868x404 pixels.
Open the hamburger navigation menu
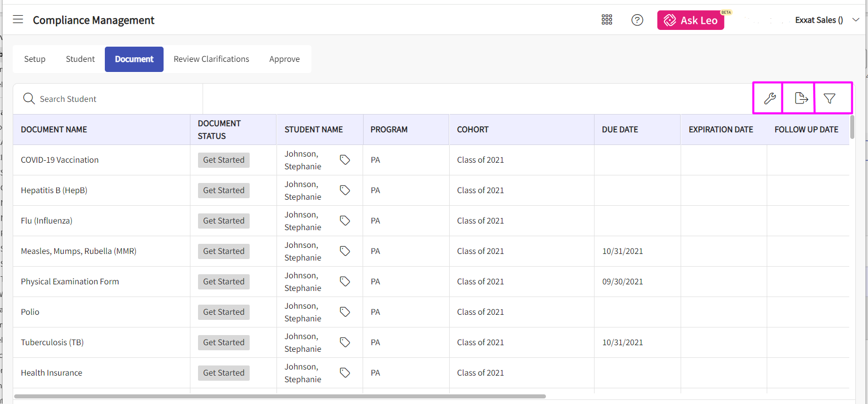coord(18,20)
